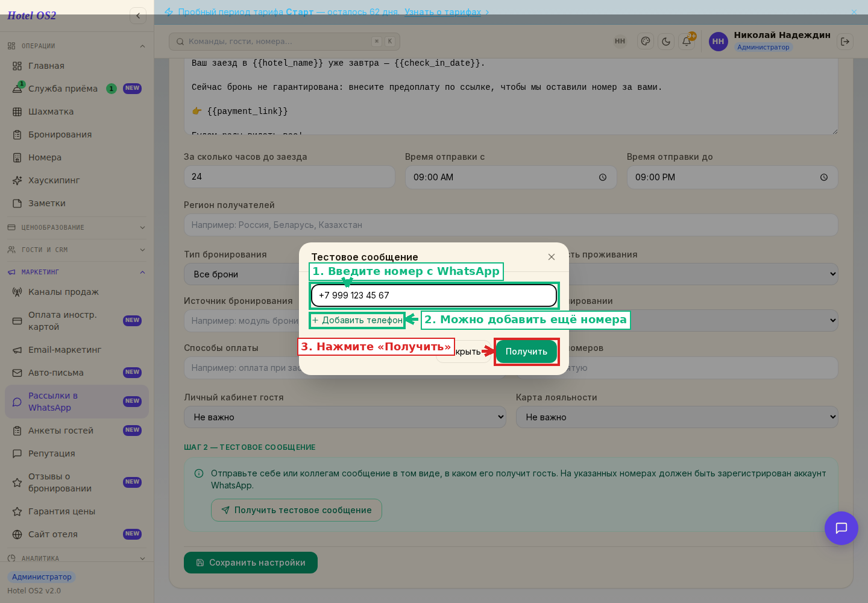Click Добавить телефон link
This screenshot has height=603, width=868.
tap(357, 320)
